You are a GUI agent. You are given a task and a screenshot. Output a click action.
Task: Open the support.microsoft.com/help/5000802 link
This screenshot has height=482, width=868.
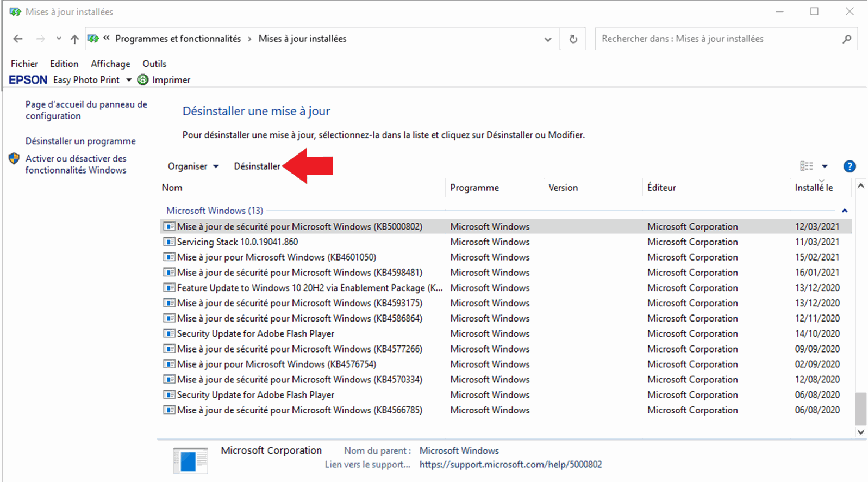(510, 465)
